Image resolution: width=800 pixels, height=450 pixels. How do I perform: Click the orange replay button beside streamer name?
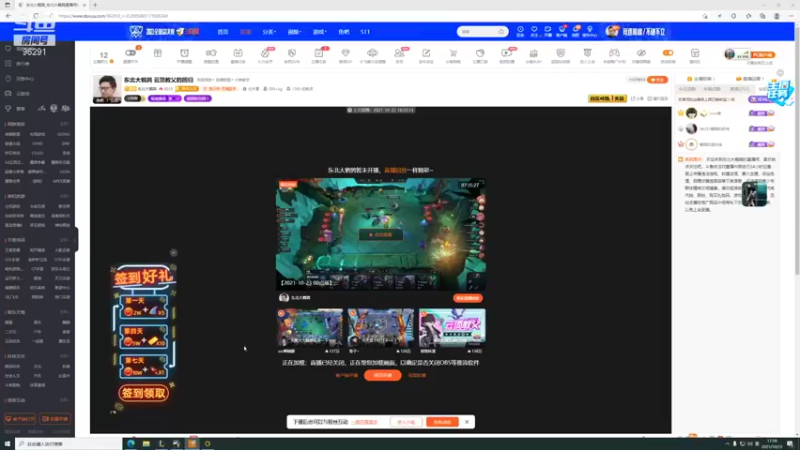pyautogui.click(x=467, y=298)
